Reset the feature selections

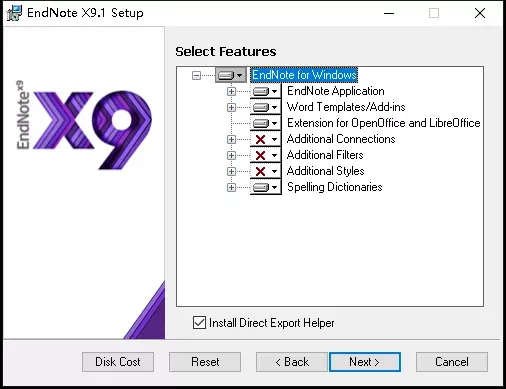coord(205,362)
